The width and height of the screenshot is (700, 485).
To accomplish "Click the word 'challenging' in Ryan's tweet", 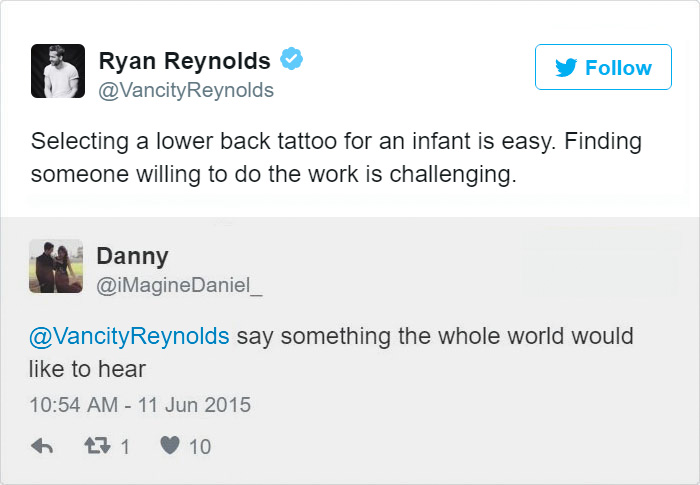I will coord(454,173).
